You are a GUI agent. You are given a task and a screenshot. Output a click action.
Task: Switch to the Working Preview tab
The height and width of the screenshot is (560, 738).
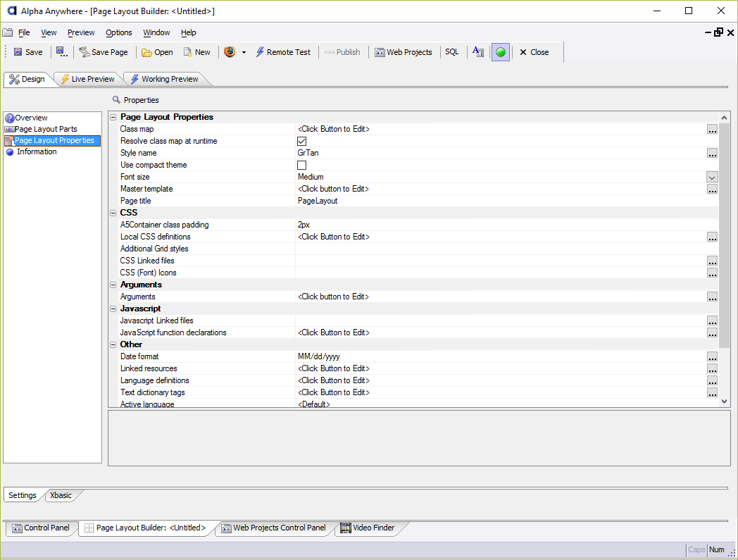click(165, 79)
